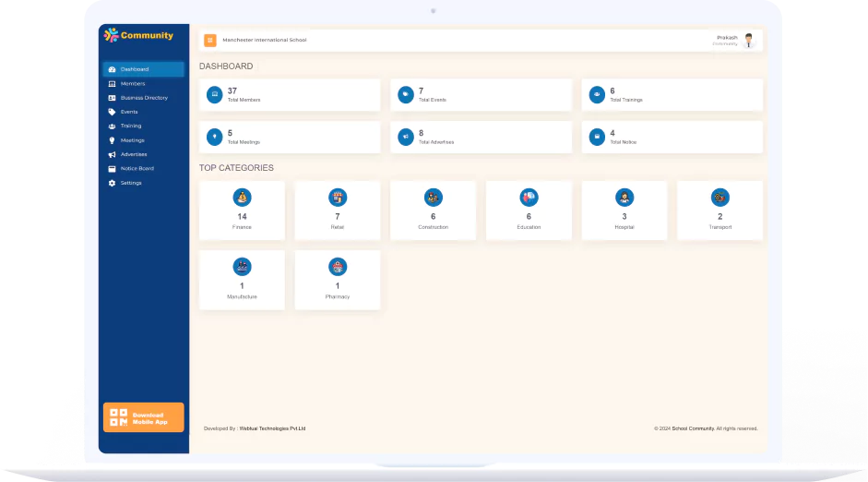Click the '37' total members count
868x482 pixels.
click(232, 90)
